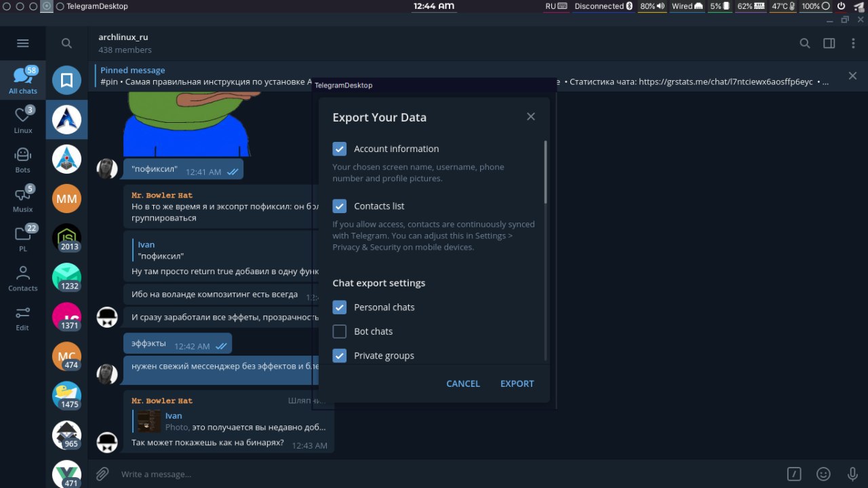Switch to the Musix folder
This screenshot has width=868, height=488.
(23, 198)
